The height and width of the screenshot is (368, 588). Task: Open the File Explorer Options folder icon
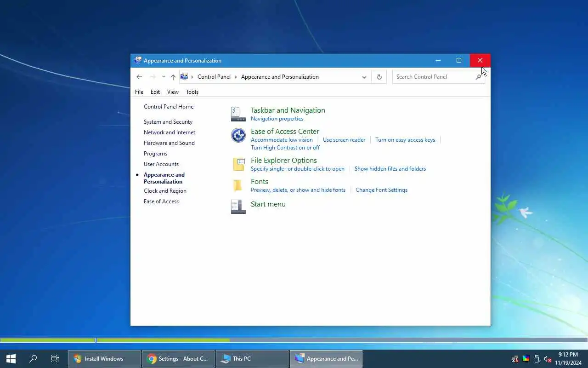(238, 164)
